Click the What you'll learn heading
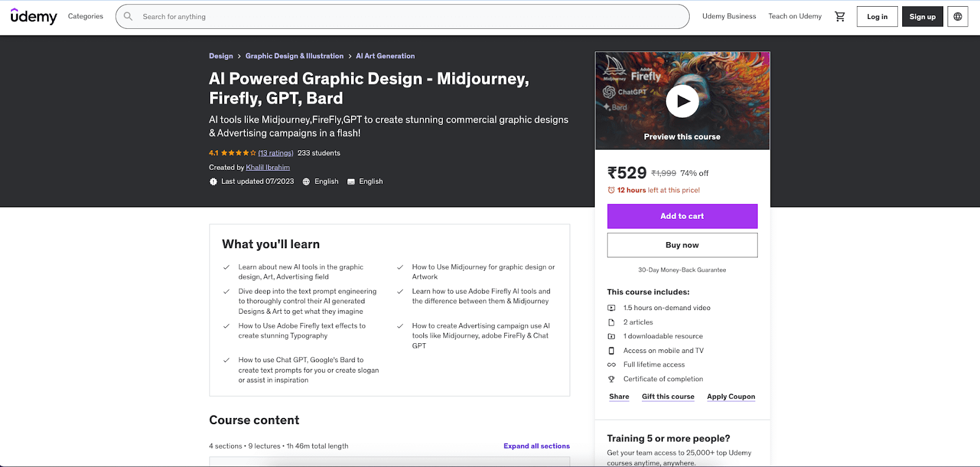 click(x=271, y=244)
